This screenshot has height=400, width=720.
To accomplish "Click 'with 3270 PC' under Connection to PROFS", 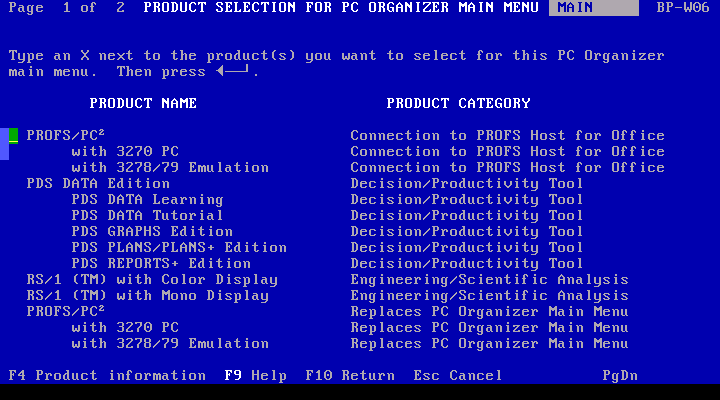I will tap(125, 152).
